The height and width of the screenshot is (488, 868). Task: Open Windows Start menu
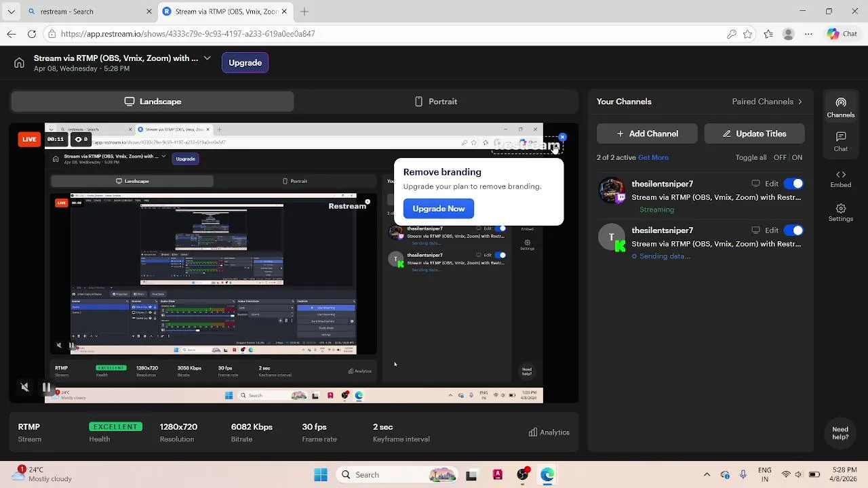(321, 474)
